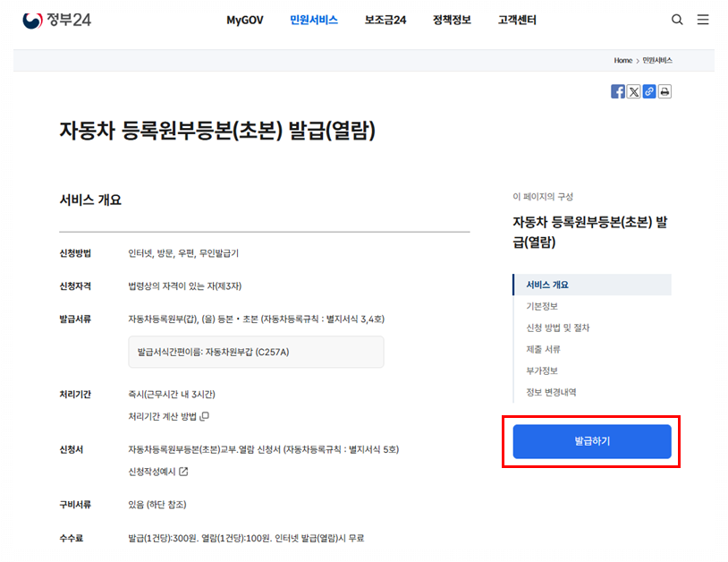Share the page via the X icon
Image resolution: width=728 pixels, height=562 pixels.
(633, 90)
